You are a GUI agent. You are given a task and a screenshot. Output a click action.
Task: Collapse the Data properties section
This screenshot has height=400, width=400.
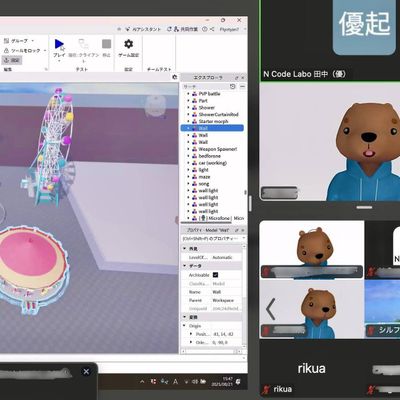(x=184, y=266)
